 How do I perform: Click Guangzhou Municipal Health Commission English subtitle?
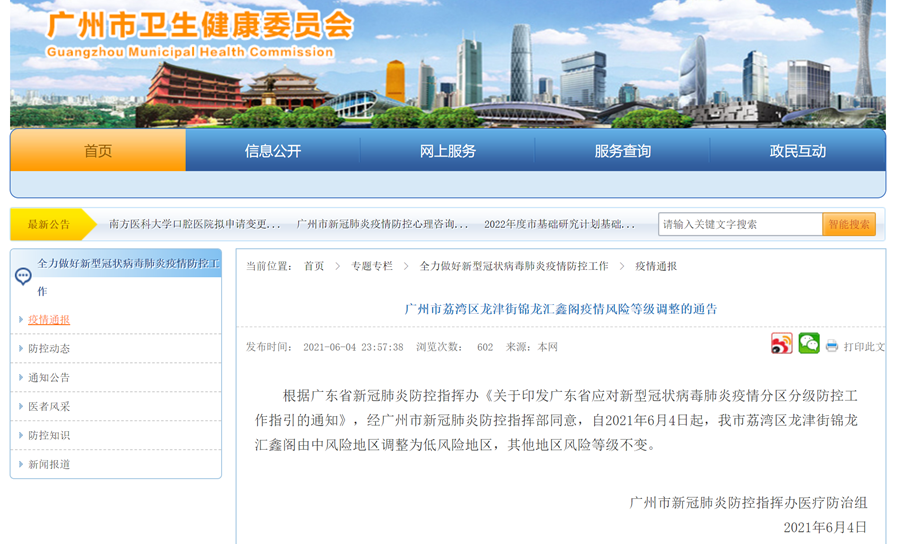pyautogui.click(x=190, y=52)
